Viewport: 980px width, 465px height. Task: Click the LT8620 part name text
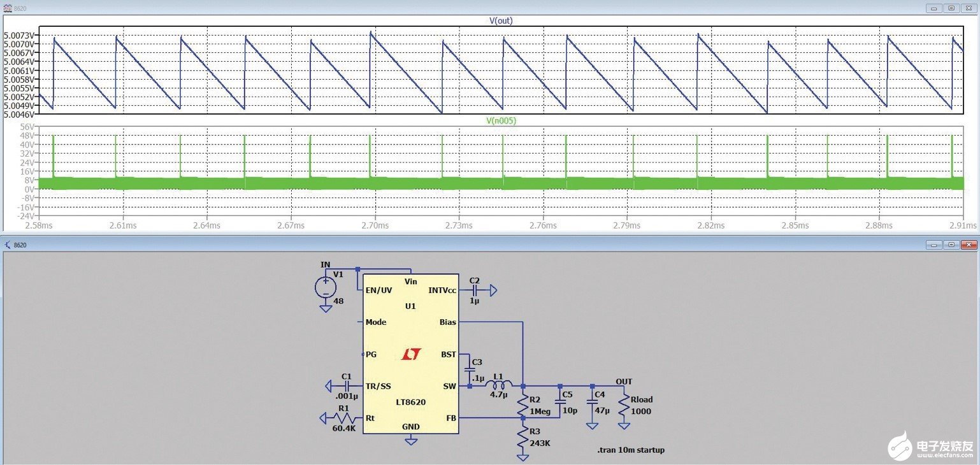410,402
